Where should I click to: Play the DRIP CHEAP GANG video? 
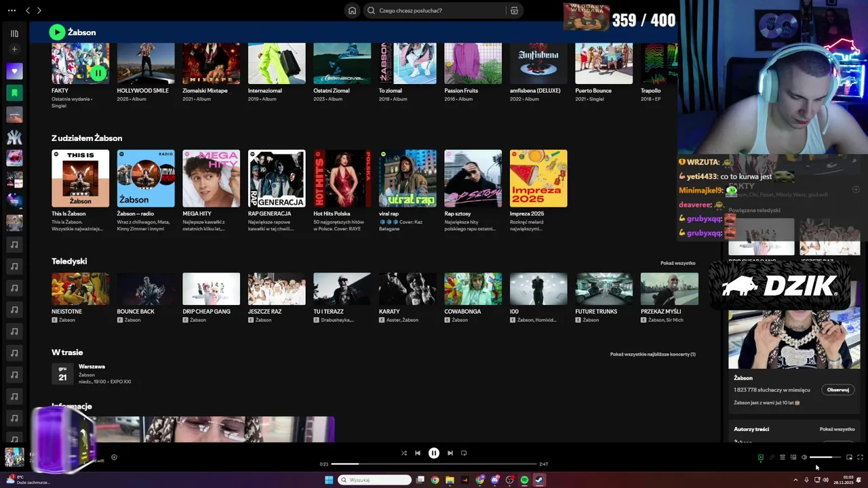pyautogui.click(x=211, y=289)
